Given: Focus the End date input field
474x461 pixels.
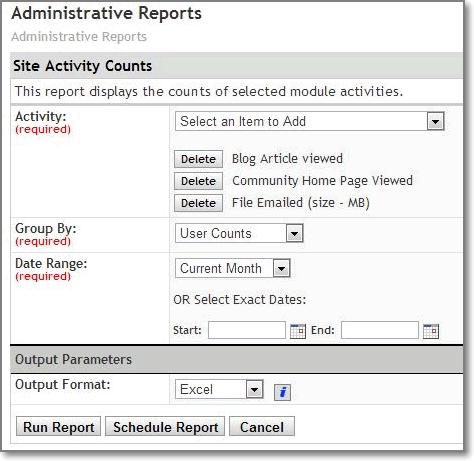Looking at the screenshot, I should 380,330.
